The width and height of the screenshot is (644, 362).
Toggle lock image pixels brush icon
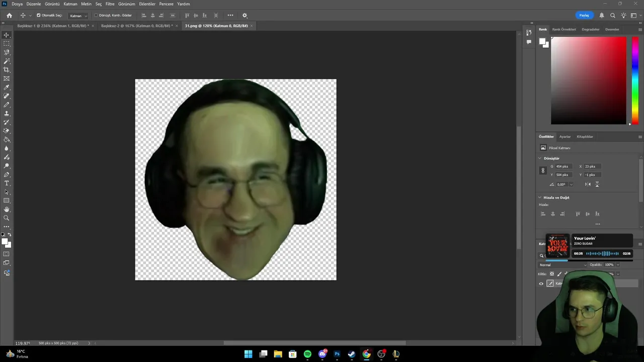(559, 274)
